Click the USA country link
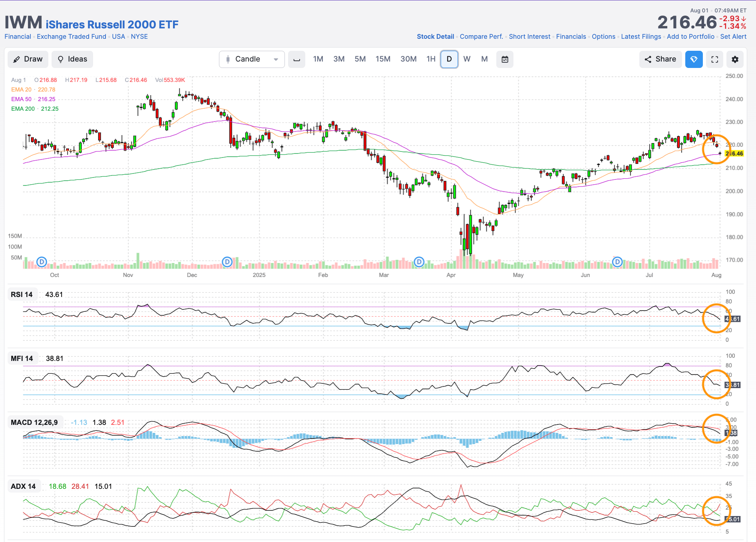 (118, 36)
